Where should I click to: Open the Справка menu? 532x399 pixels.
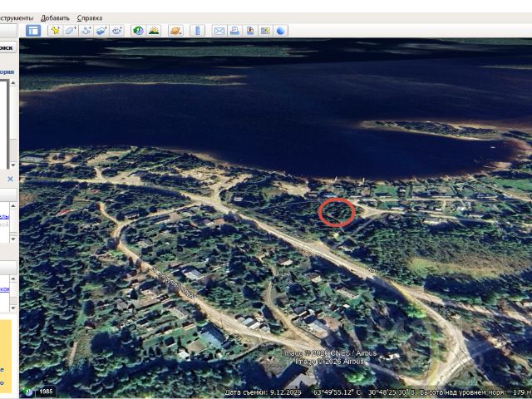(90, 18)
